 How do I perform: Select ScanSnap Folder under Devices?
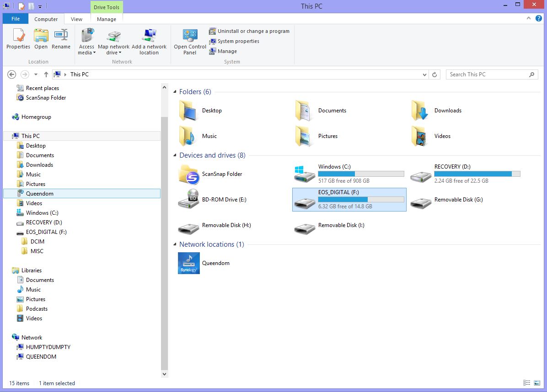pos(211,174)
